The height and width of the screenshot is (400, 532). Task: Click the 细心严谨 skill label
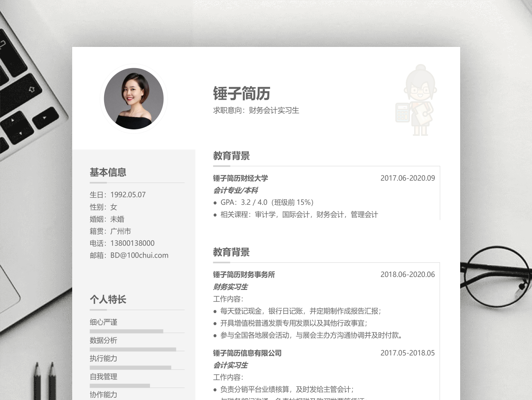[x=103, y=322]
